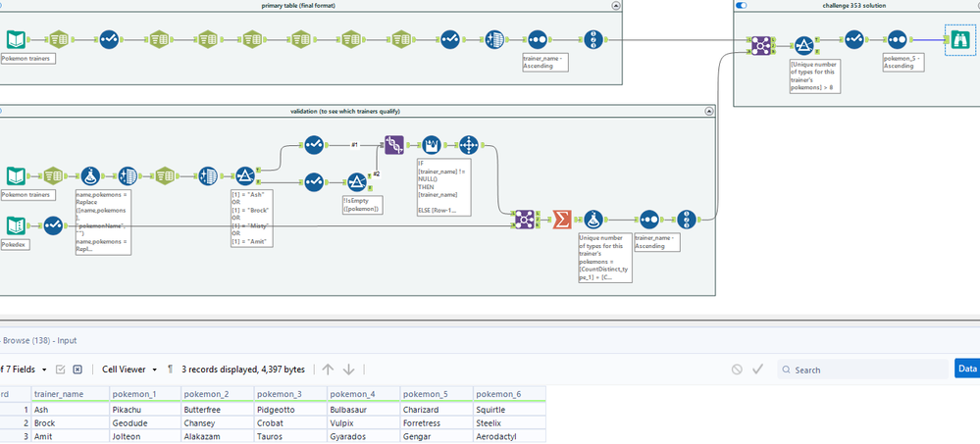
Task: Click the Sort tool labeled pokemon_5 - Ascending
Action: [x=897, y=40]
